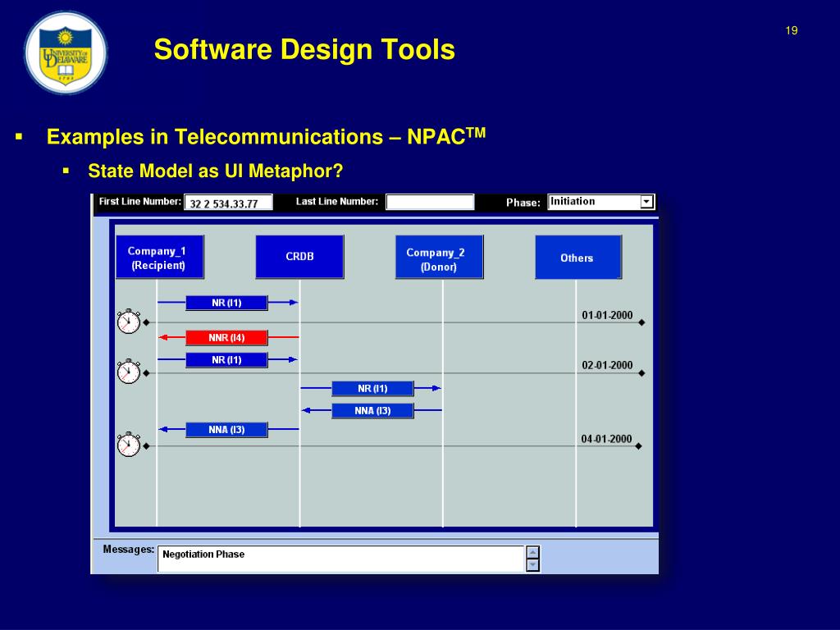
Task: Click the Software Design Tools title
Action: coord(304,49)
